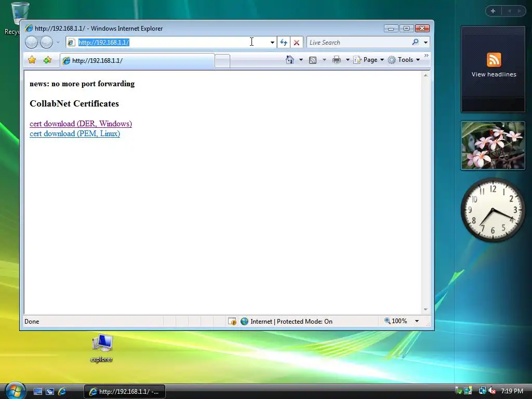
Task: Click the Home page icon
Action: coord(290,60)
